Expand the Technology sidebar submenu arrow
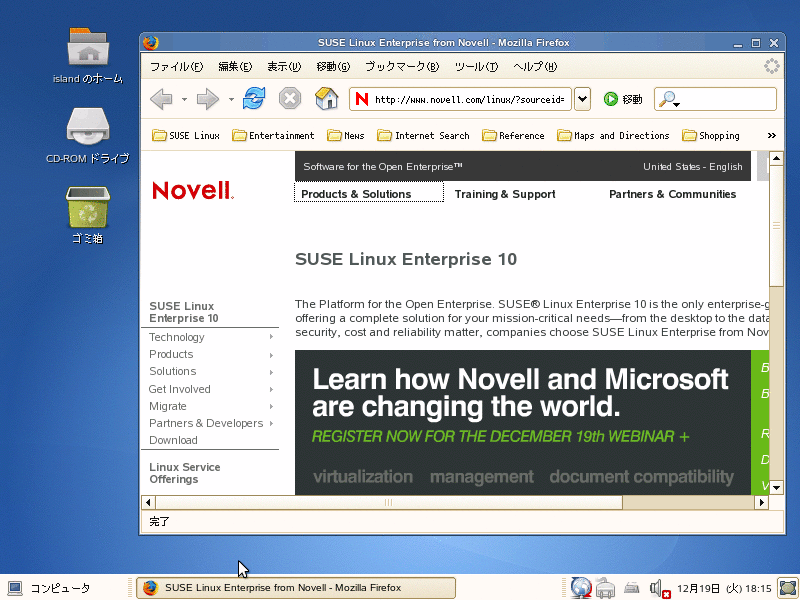800x600 pixels. 271,337
